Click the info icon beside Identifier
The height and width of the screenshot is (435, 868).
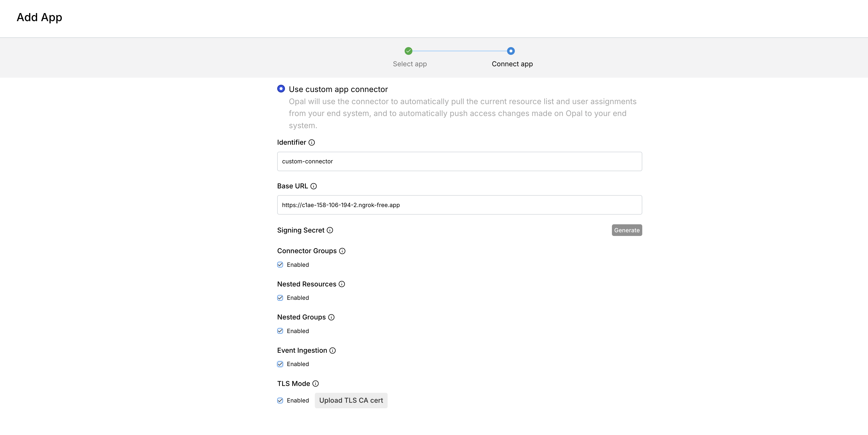point(312,142)
